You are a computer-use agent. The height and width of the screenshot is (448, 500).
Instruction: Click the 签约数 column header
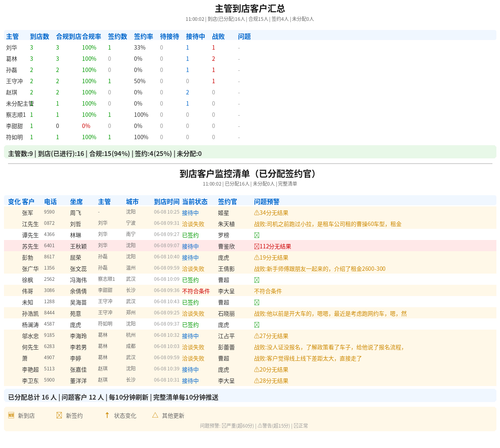117,36
